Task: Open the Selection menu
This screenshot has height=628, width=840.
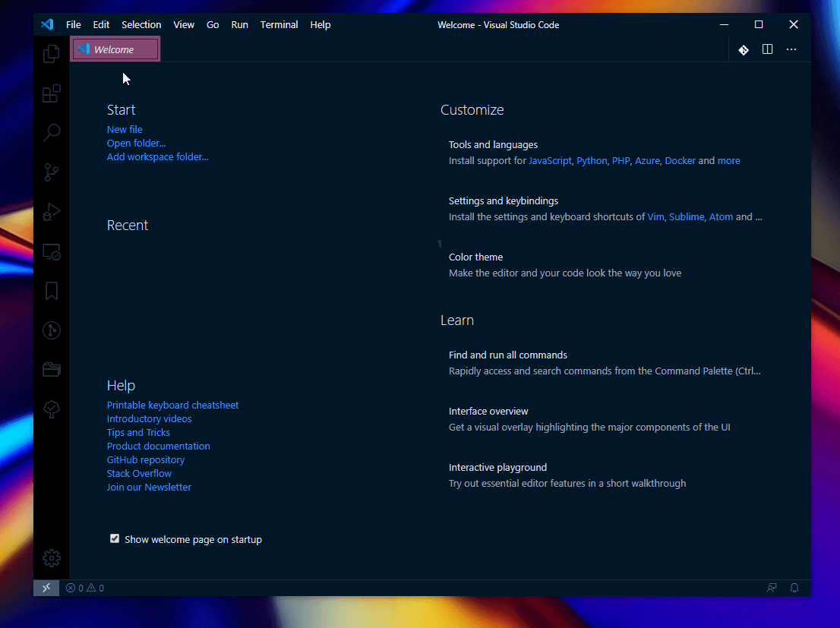Action: 141,24
